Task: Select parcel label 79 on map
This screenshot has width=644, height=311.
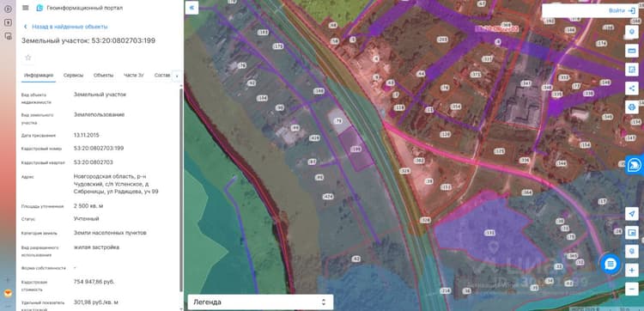Action: tap(339, 121)
